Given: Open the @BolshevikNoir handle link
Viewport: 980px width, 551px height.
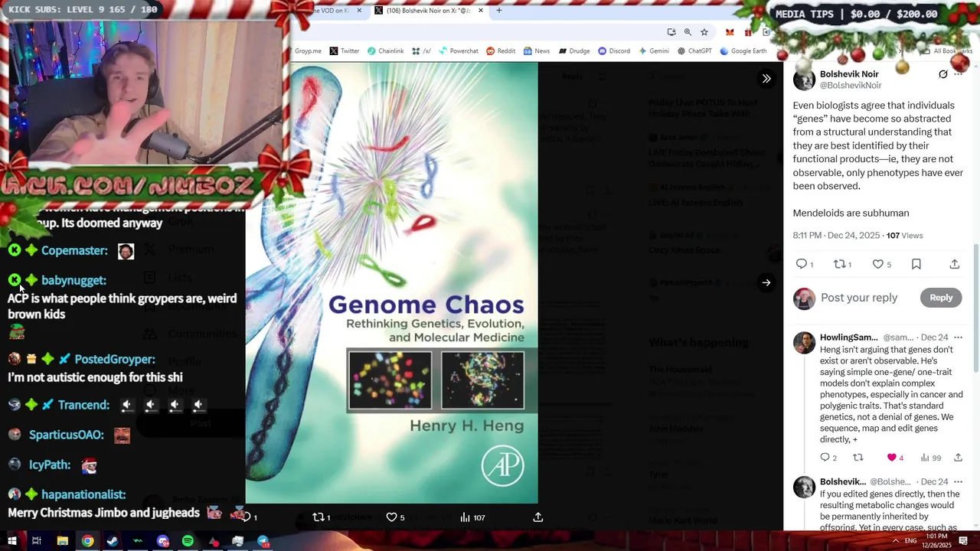Looking at the screenshot, I should (851, 86).
